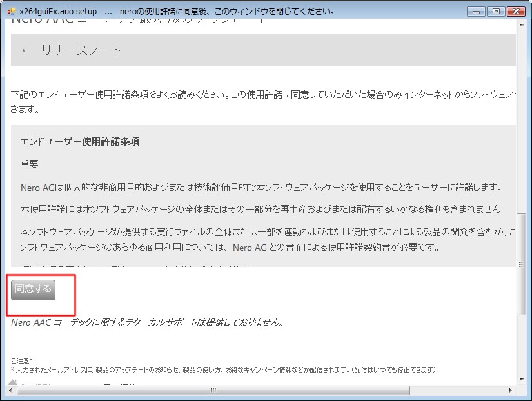Click the 重要 label in license box
Image resolution: width=532 pixels, height=401 pixels.
(30, 164)
